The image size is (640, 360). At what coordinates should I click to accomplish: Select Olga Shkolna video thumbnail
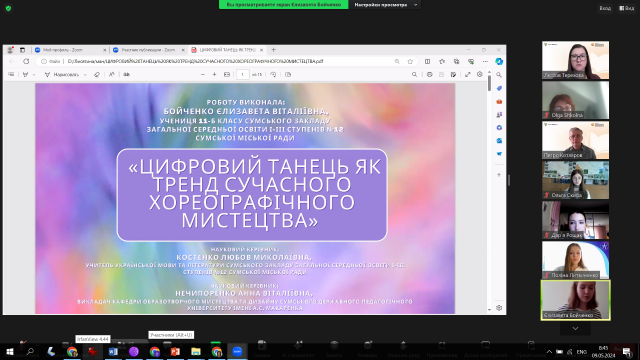click(576, 100)
